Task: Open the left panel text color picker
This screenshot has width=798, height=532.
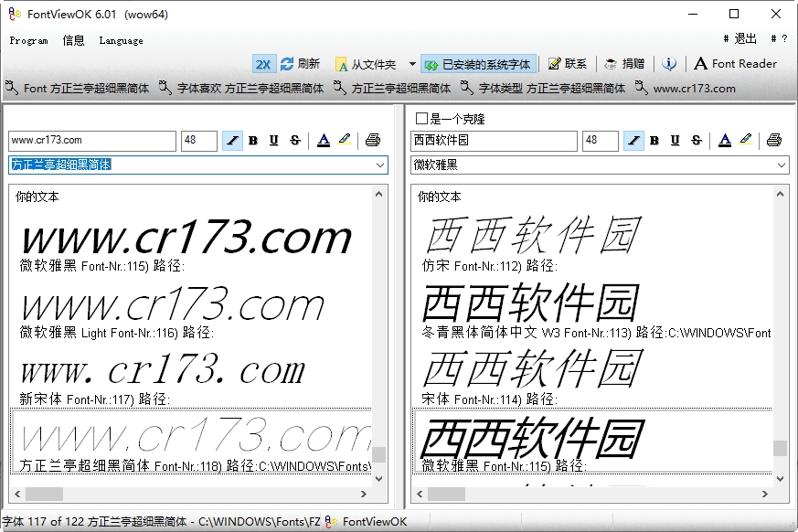Action: (324, 141)
